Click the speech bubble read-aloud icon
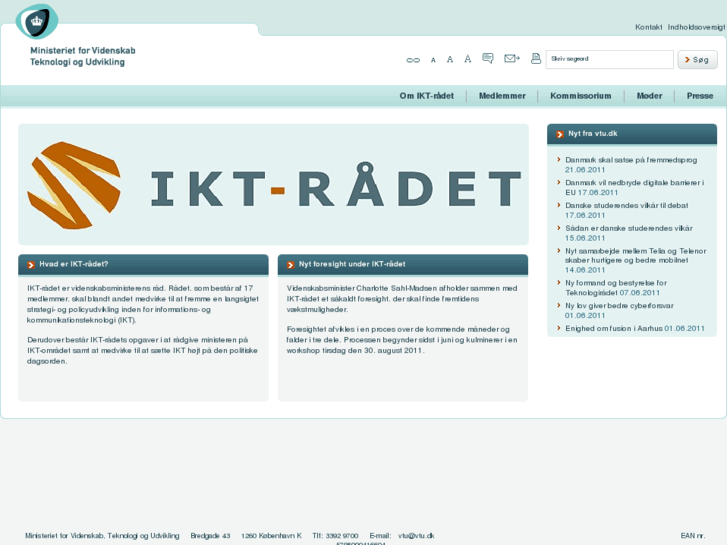The width and height of the screenshot is (727, 545). pos(488,58)
